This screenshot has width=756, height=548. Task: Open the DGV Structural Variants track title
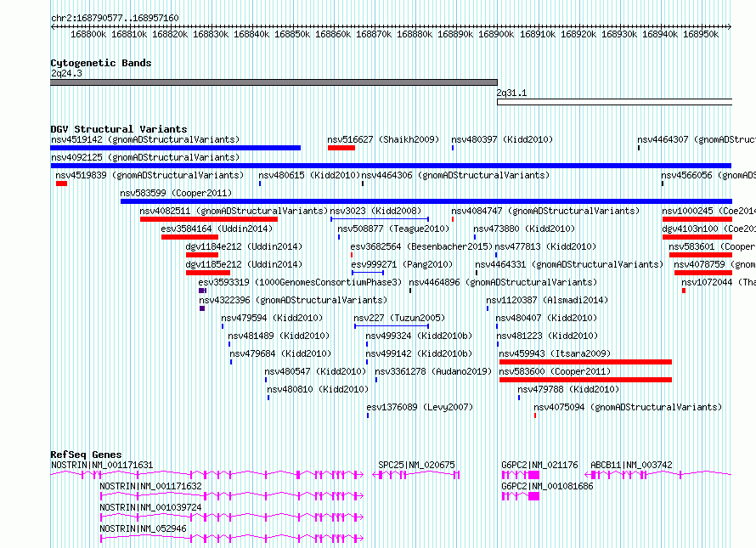(x=119, y=129)
